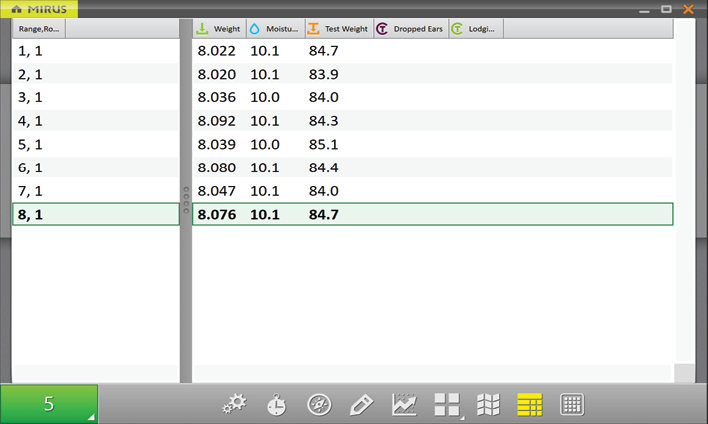Viewport: 708px width, 424px height.
Task: Select plot row 3, 1
Action: click(95, 97)
